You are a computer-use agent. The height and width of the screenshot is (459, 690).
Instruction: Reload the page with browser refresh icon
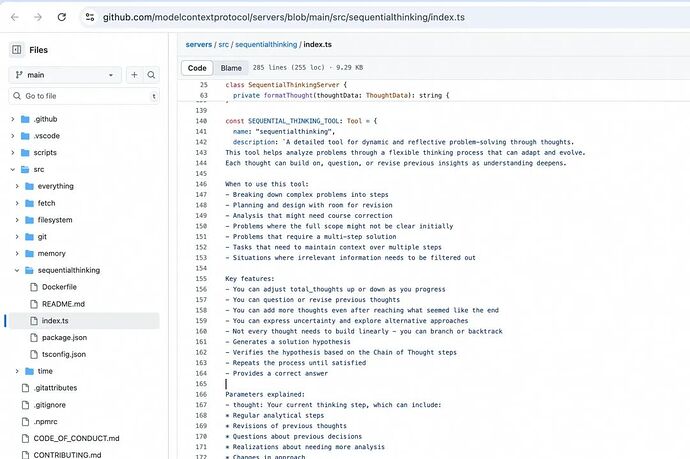(x=62, y=17)
